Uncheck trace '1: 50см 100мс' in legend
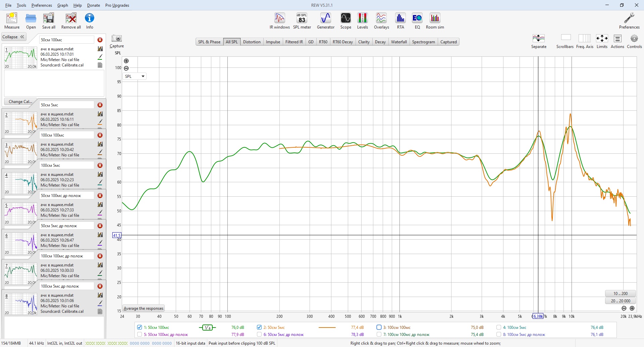Screen dimensions: 644x347 pyautogui.click(x=140, y=327)
